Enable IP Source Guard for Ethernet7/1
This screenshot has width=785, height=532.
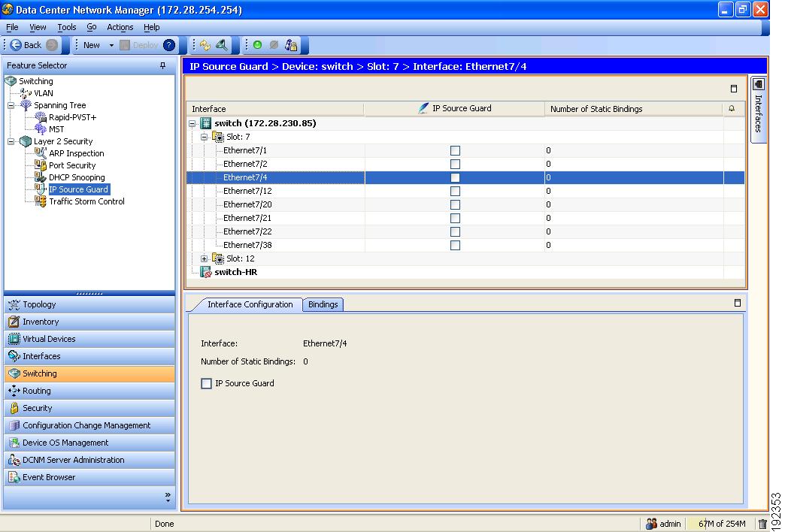pyautogui.click(x=455, y=150)
